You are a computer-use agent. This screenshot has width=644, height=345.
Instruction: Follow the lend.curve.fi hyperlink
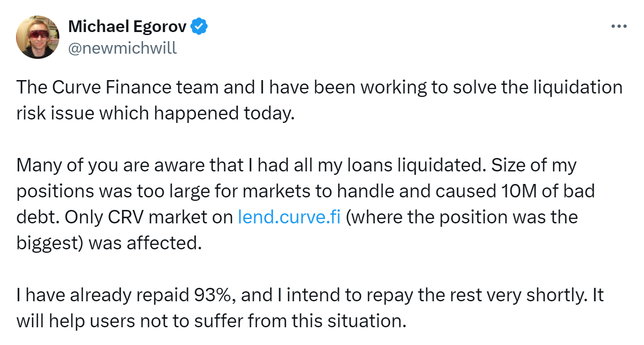(289, 217)
